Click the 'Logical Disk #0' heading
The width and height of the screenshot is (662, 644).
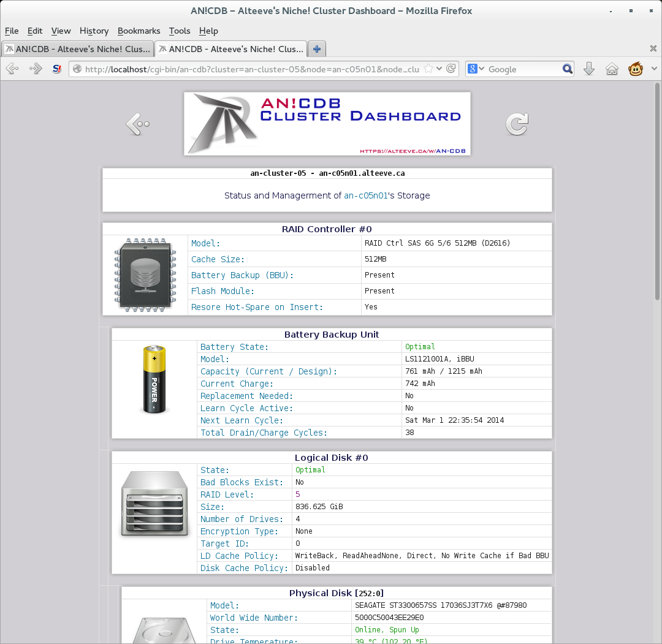(332, 458)
